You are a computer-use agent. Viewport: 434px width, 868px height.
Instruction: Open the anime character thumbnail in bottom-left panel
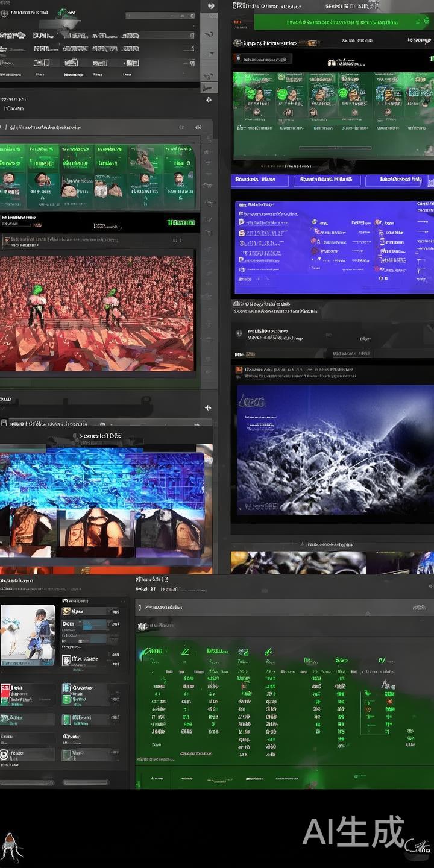[28, 635]
